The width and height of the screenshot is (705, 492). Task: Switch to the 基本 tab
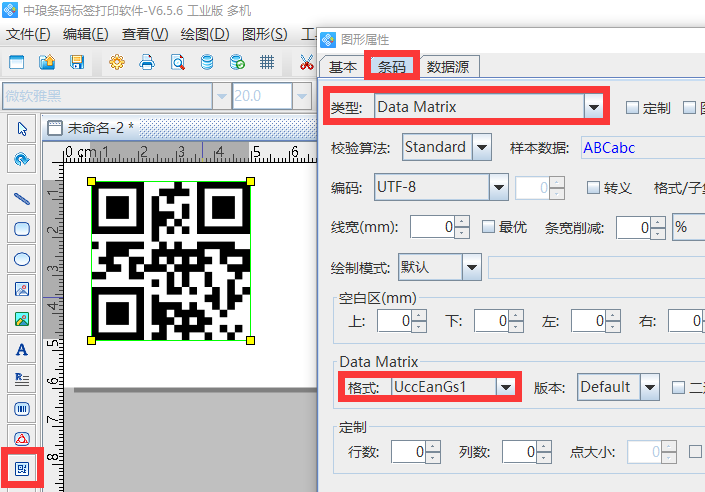(x=343, y=67)
